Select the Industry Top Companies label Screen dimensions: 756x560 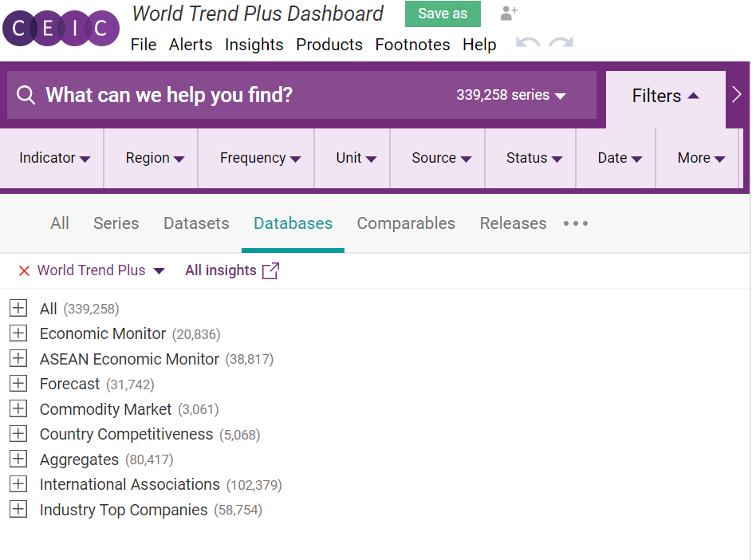(x=124, y=510)
